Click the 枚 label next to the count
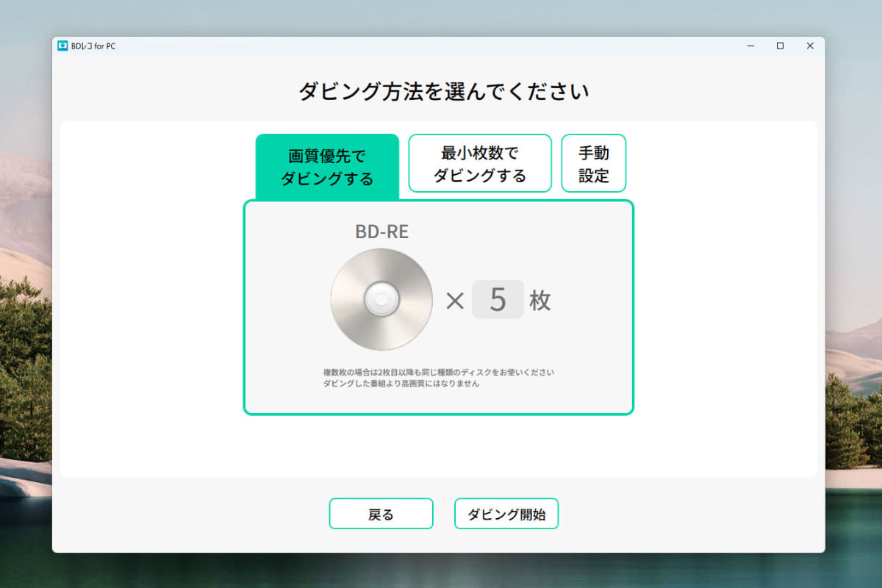 539,300
